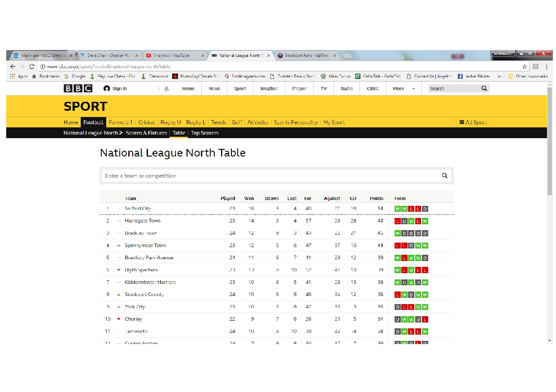This screenshot has width=556, height=392.
Task: Show hidden bookmarks via the overflow chevron
Action: (500, 76)
